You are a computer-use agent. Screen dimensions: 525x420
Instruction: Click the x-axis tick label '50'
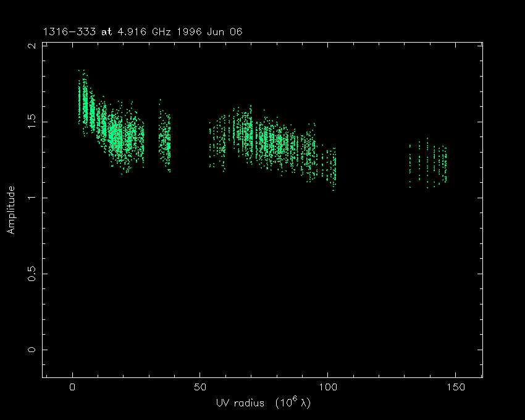click(x=200, y=388)
